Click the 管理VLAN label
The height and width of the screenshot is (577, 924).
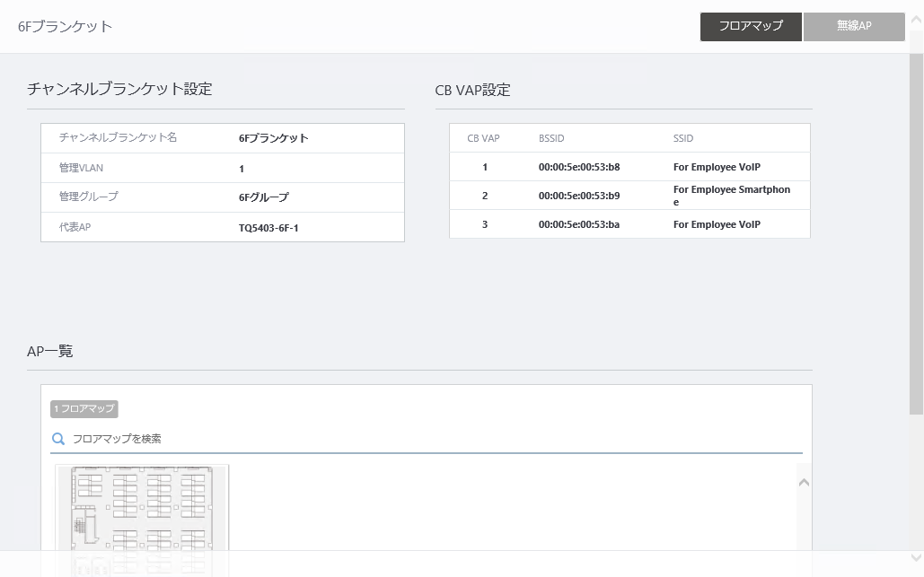[x=81, y=168]
